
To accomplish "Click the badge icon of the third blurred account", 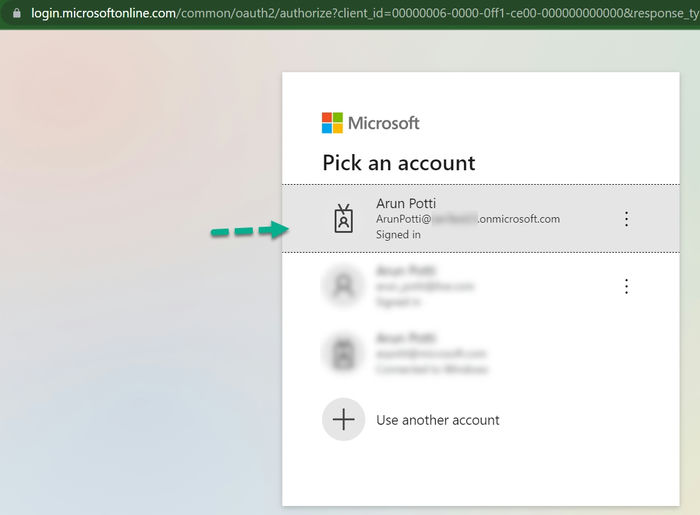I will point(343,353).
